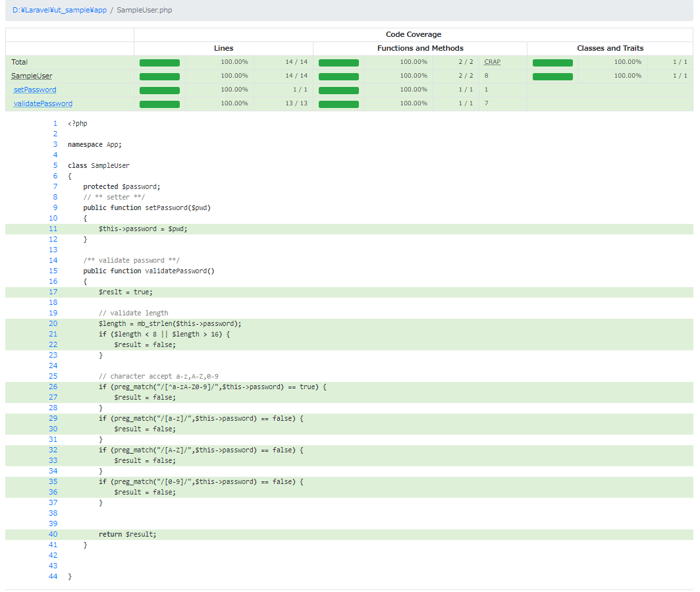
Task: Click SampleUser.php breadcrumb text
Action: coord(144,10)
